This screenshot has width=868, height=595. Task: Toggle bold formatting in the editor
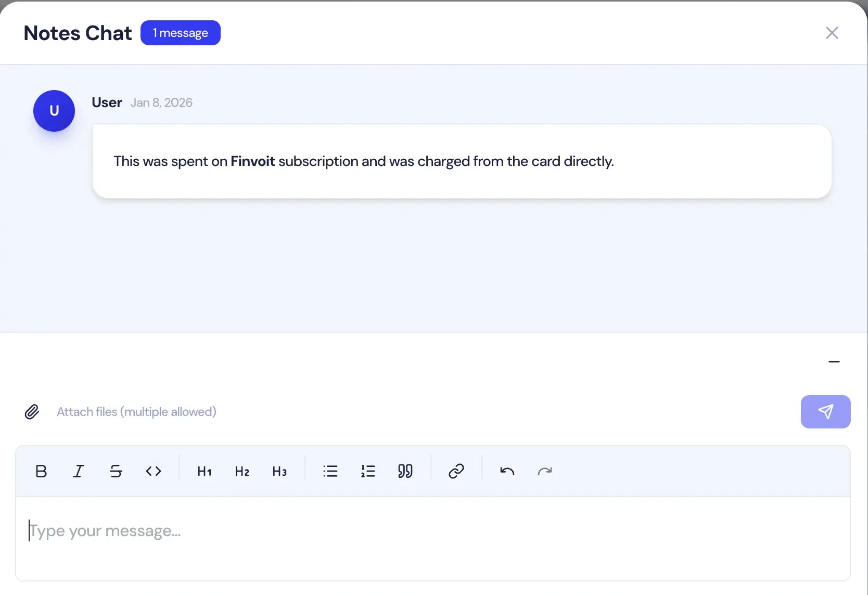(41, 471)
